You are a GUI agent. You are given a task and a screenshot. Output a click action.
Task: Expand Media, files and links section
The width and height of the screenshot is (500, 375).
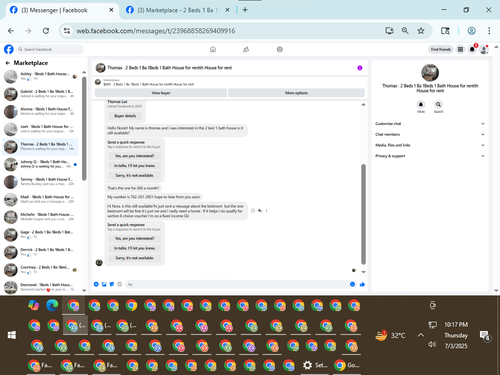pos(430,145)
